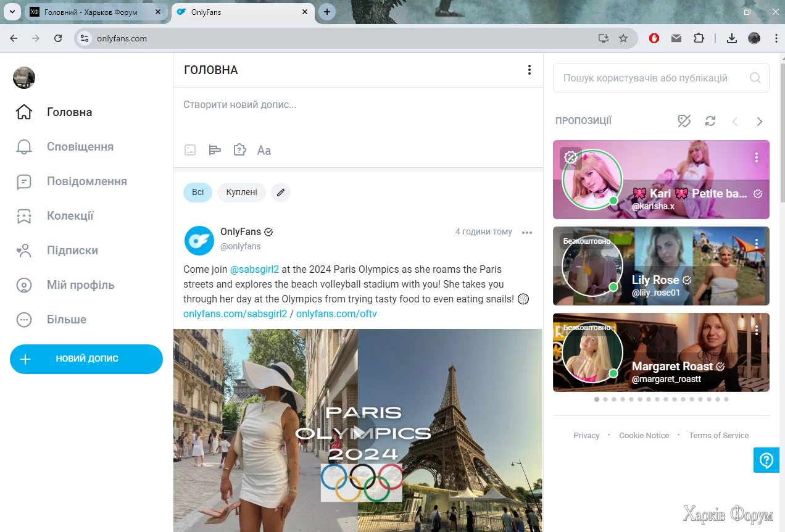Open Сповіщення bell notifications icon
This screenshot has height=532, width=785.
coord(24,147)
